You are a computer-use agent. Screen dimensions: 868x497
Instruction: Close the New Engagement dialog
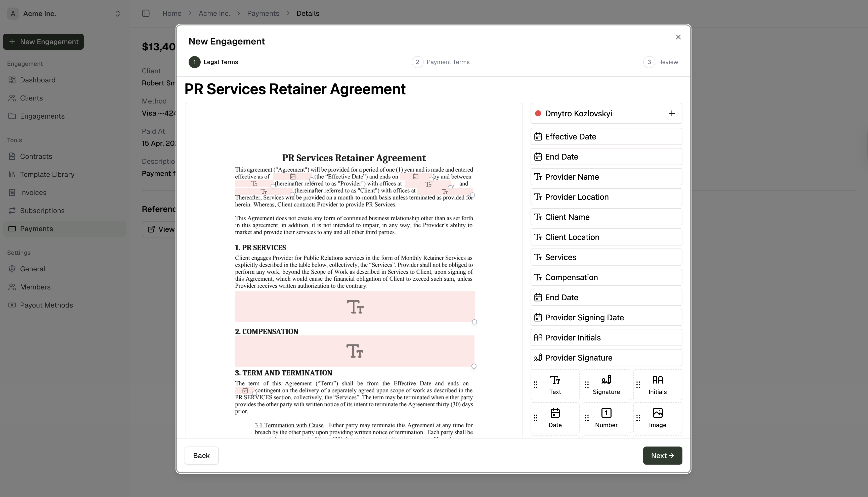pyautogui.click(x=678, y=37)
